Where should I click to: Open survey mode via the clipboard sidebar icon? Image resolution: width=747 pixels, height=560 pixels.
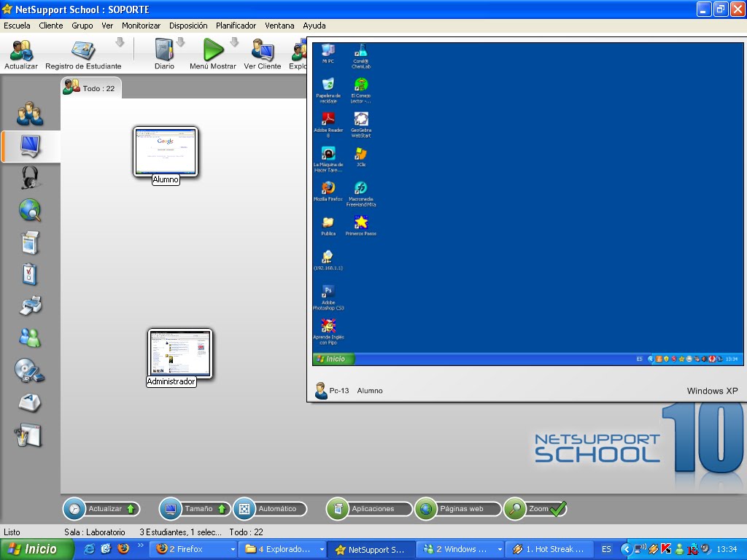[29, 274]
